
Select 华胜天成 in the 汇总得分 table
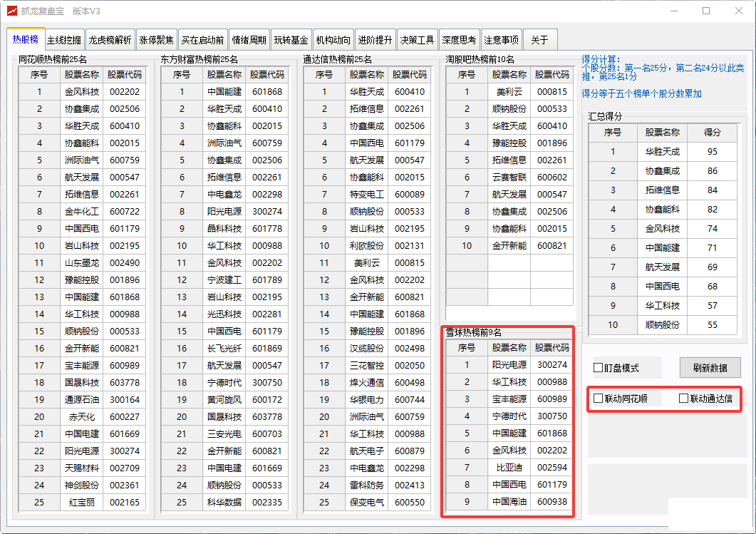coord(663,152)
